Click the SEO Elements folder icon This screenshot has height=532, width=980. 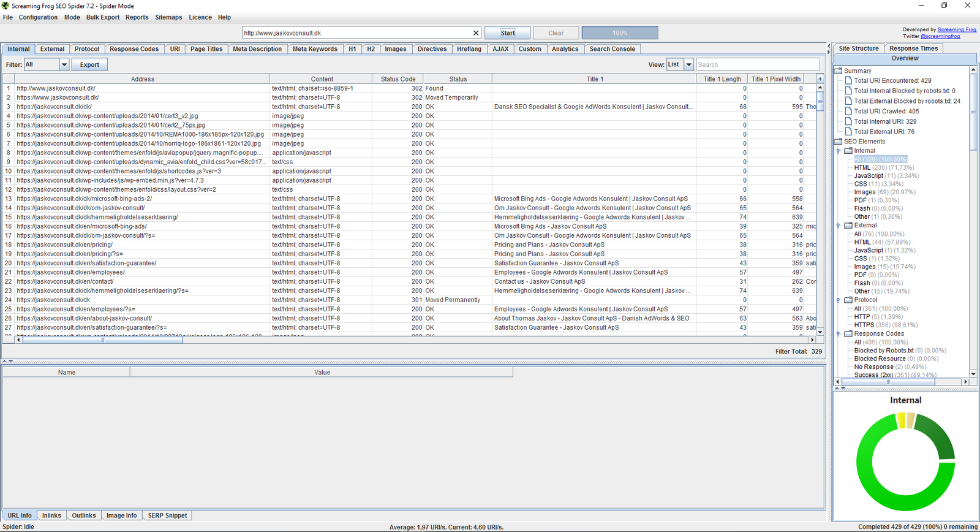coord(839,142)
